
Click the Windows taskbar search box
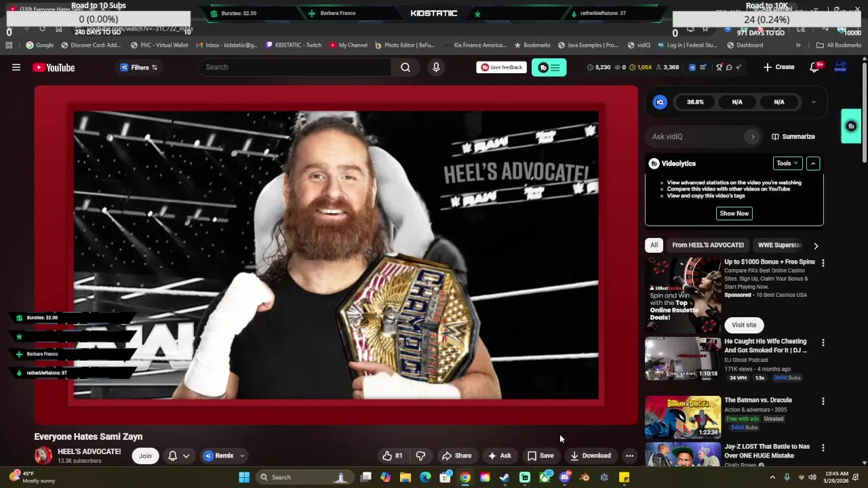pos(304,477)
